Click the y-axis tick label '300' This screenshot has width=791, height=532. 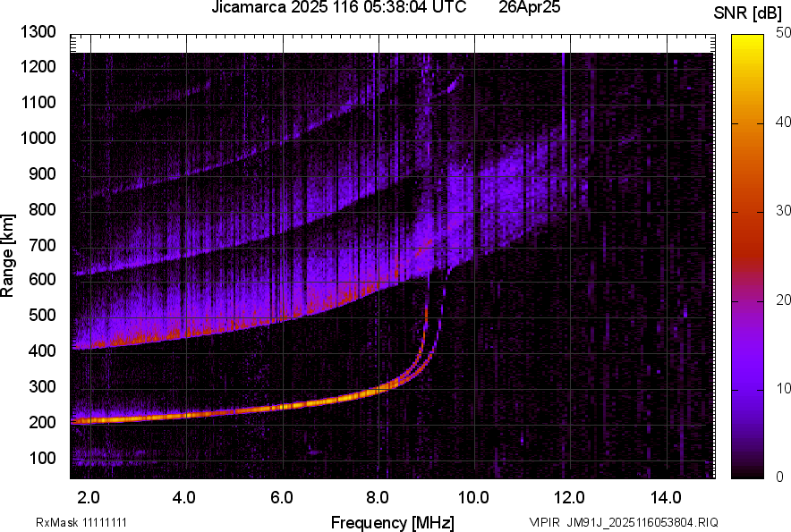coord(42,386)
